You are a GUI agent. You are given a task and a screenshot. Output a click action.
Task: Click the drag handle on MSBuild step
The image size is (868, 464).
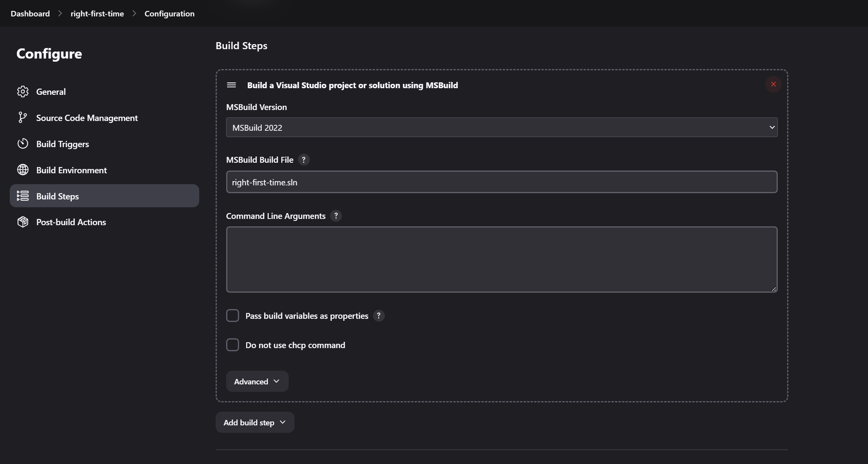point(231,85)
